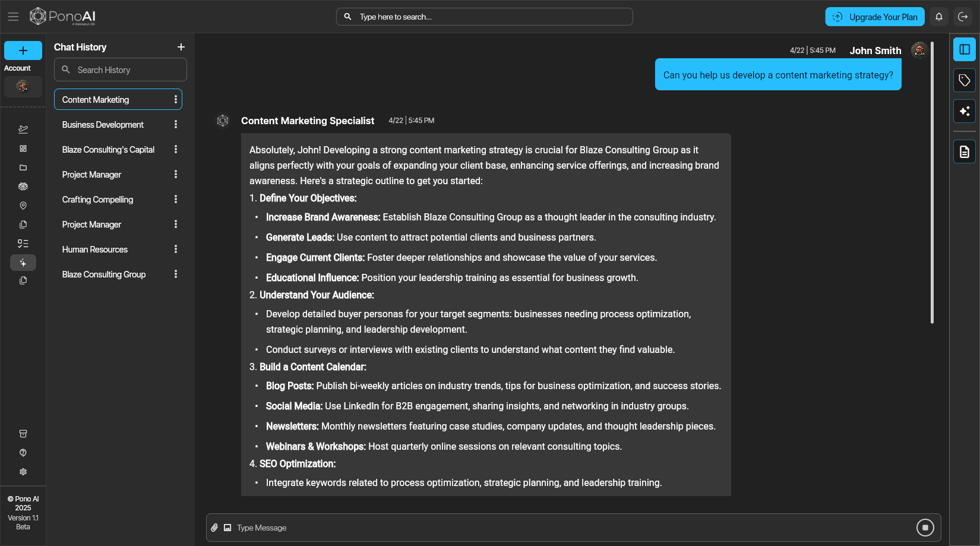This screenshot has height=546, width=980.
Task: Open the airplane takeoff icon in sidebar
Action: pos(23,130)
